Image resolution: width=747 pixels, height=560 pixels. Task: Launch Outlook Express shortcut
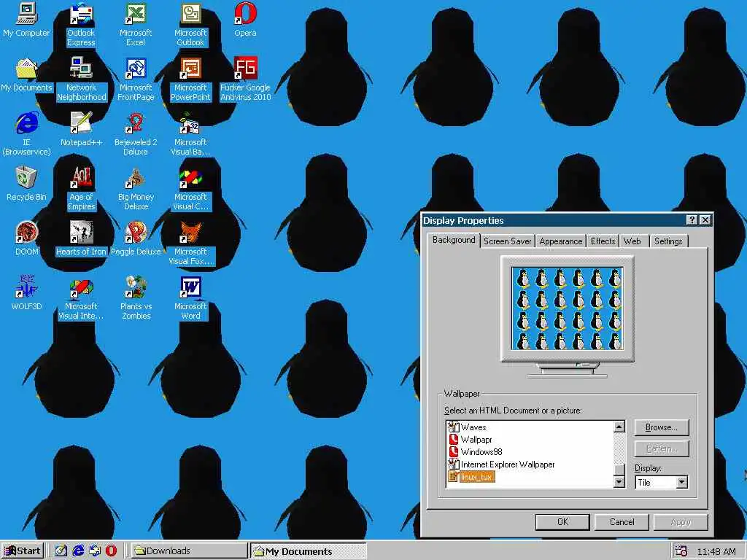click(x=81, y=24)
